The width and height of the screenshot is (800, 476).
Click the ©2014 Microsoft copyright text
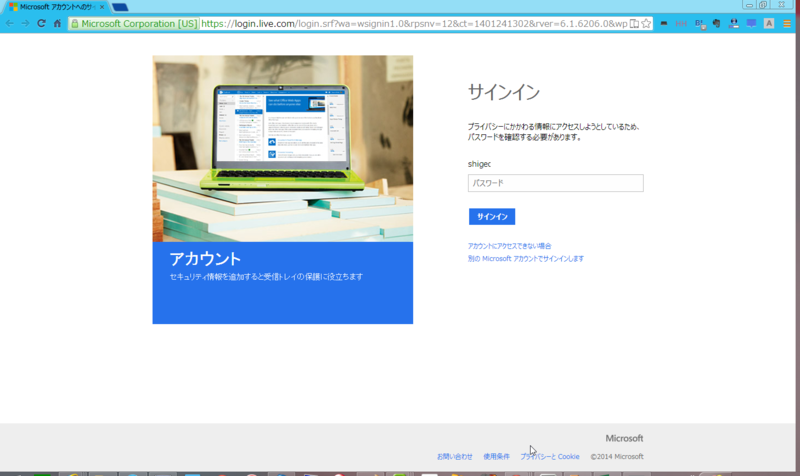(x=617, y=457)
